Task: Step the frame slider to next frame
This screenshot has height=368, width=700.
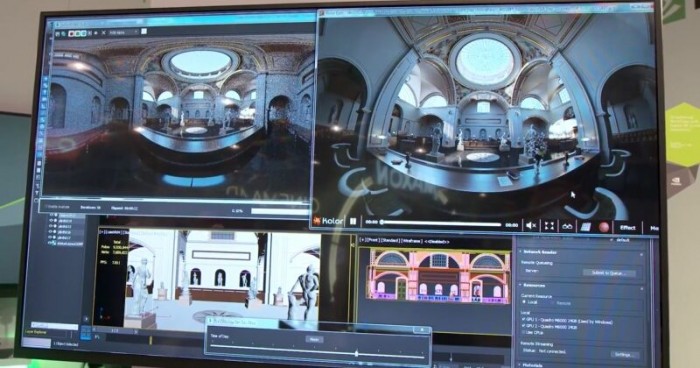Action: tap(135, 332)
